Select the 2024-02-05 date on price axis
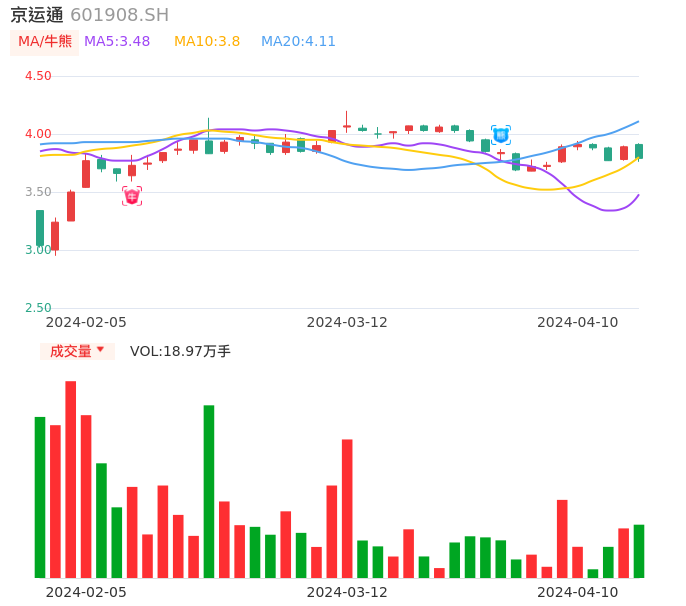The image size is (686, 606). pos(86,322)
